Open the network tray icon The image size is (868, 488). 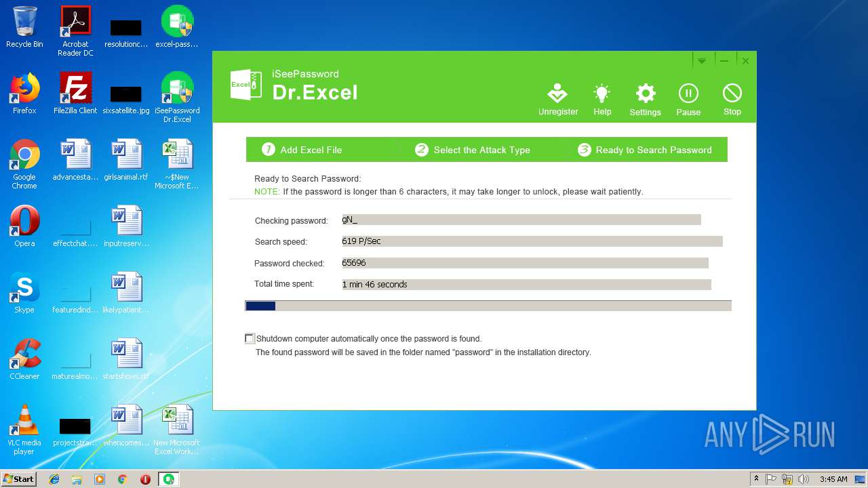pos(787,479)
